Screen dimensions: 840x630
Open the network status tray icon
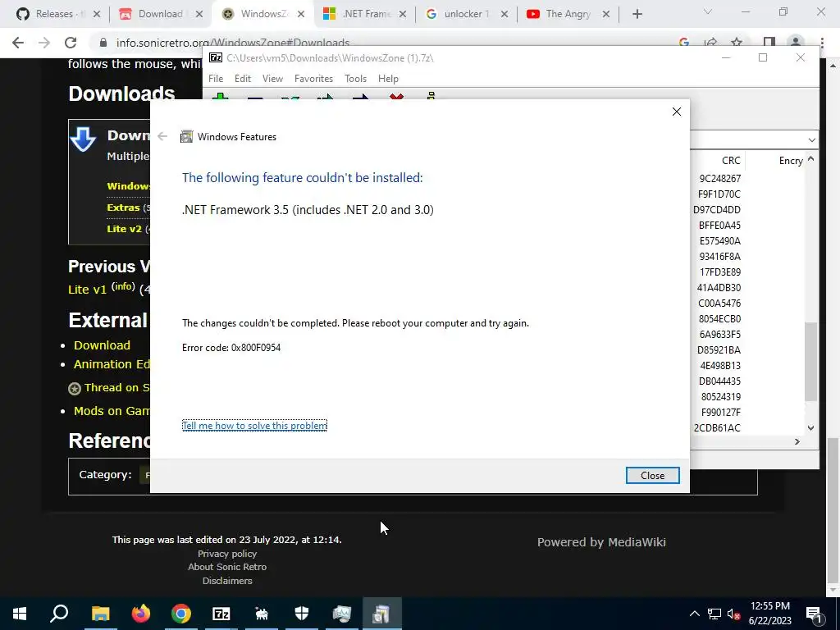click(714, 614)
